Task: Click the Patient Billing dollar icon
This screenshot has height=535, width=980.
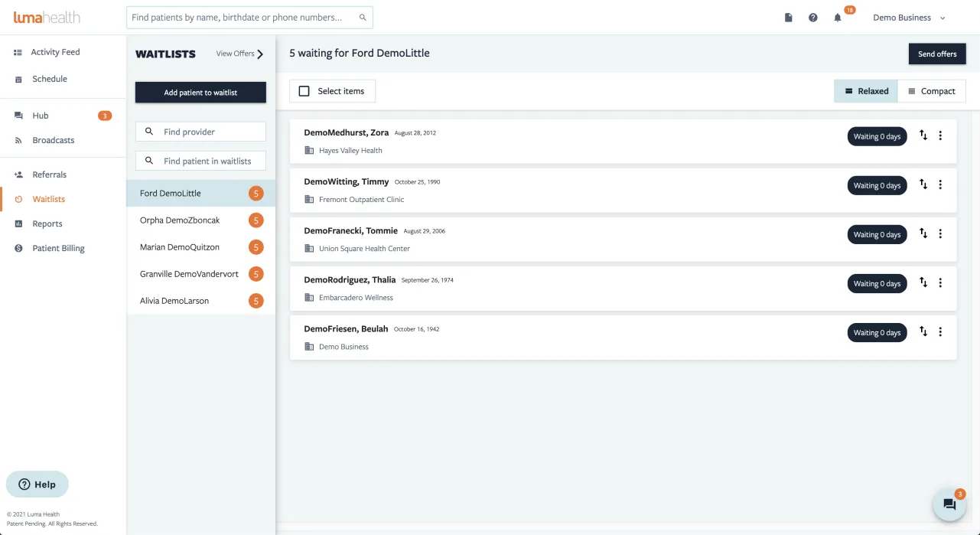Action: coord(18,248)
